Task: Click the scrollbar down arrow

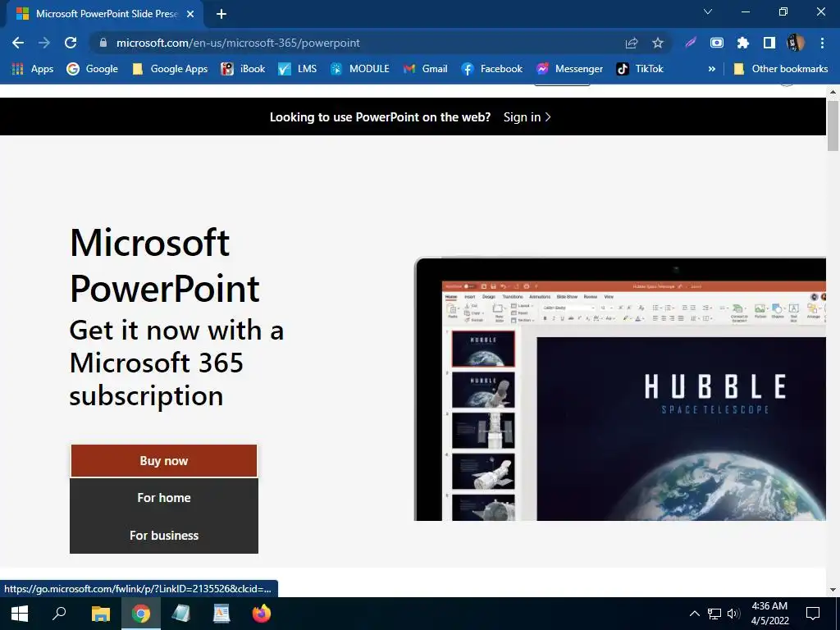Action: tap(833, 590)
